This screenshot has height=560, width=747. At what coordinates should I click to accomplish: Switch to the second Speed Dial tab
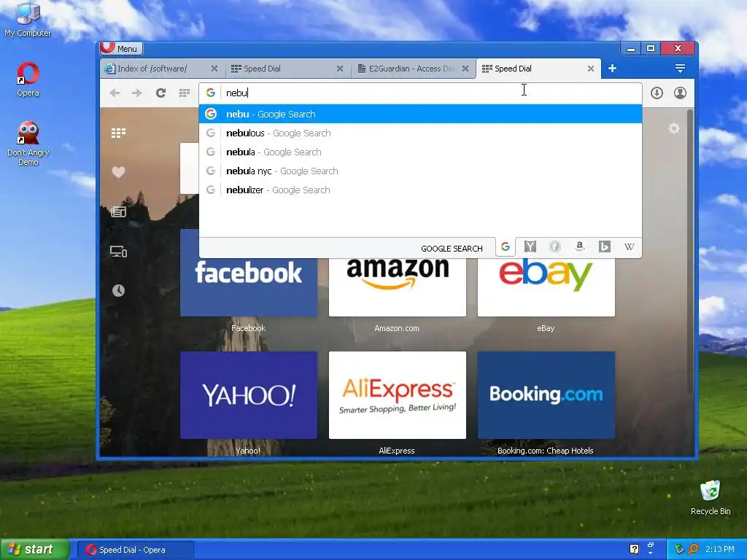pyautogui.click(x=538, y=69)
